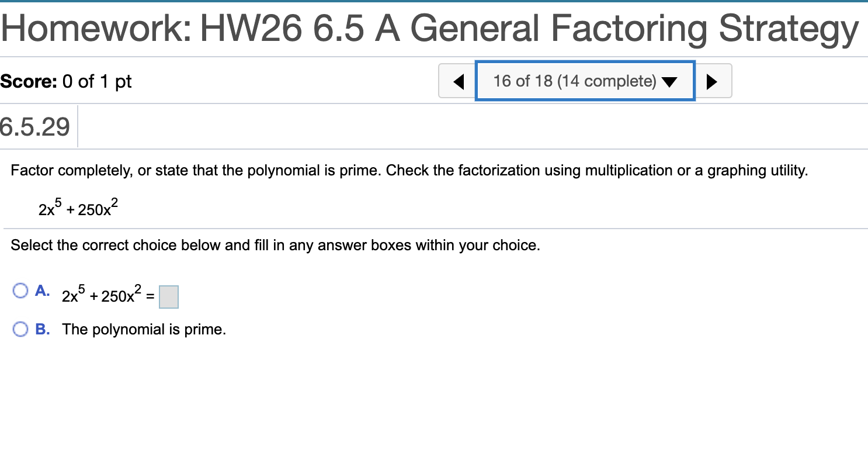
Task: Select radio button A for the factorization
Action: 20,290
